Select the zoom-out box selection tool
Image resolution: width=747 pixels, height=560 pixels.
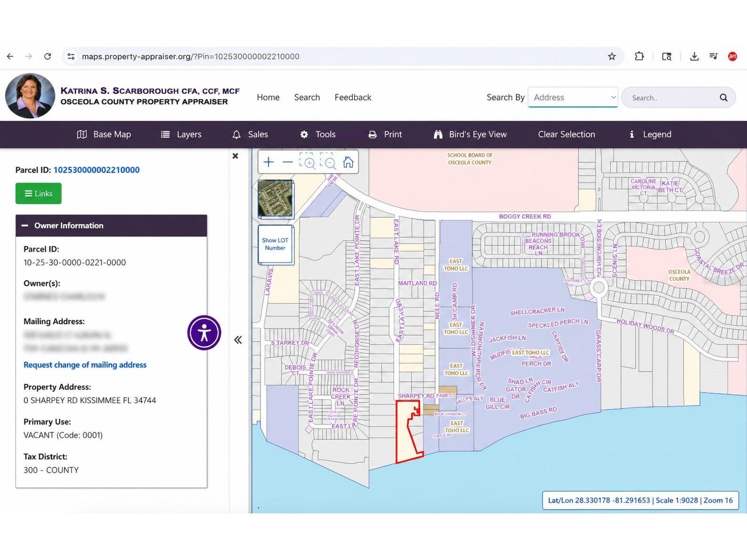point(328,162)
